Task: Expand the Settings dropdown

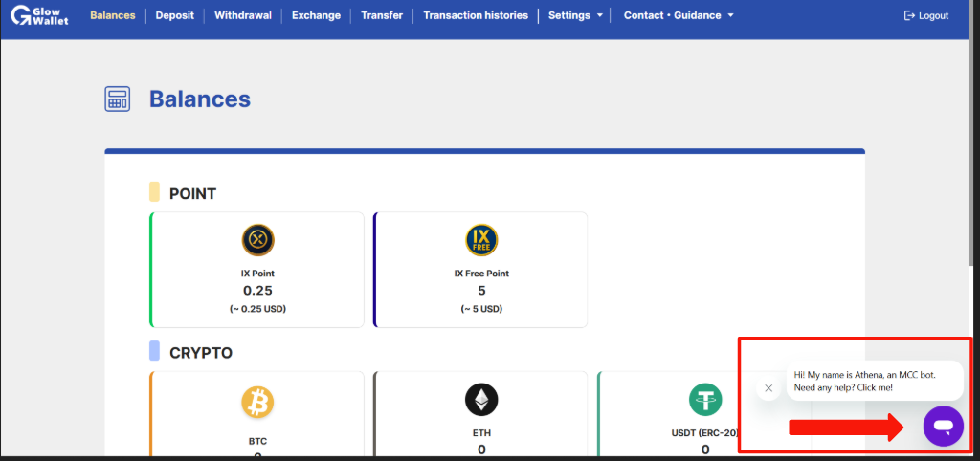Action: click(575, 15)
